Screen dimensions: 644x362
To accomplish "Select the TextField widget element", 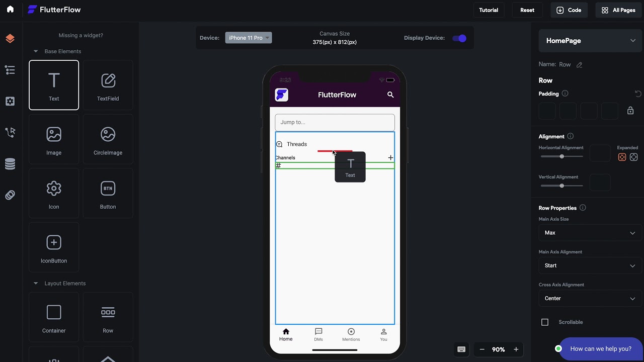I will (x=108, y=85).
